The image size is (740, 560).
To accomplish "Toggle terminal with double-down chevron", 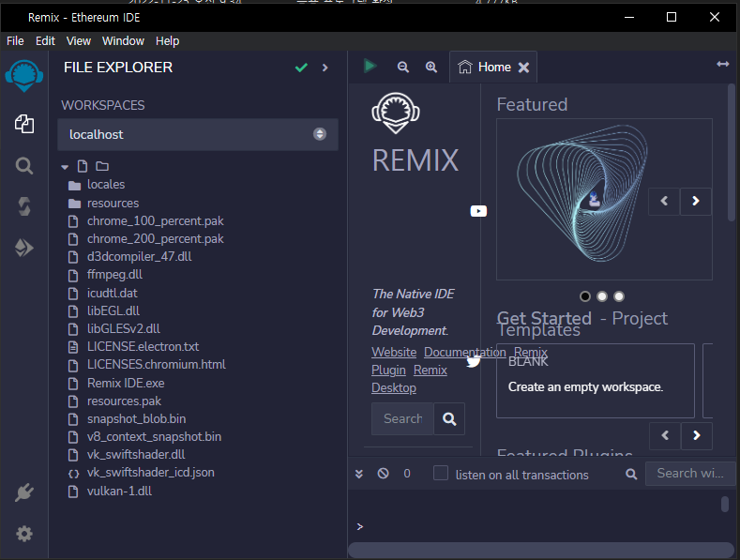I will click(x=359, y=474).
